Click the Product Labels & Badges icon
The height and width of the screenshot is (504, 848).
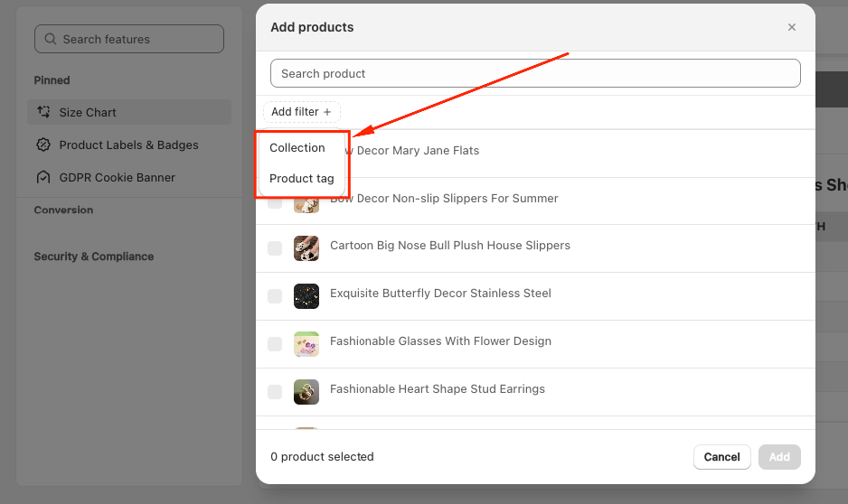coord(43,145)
